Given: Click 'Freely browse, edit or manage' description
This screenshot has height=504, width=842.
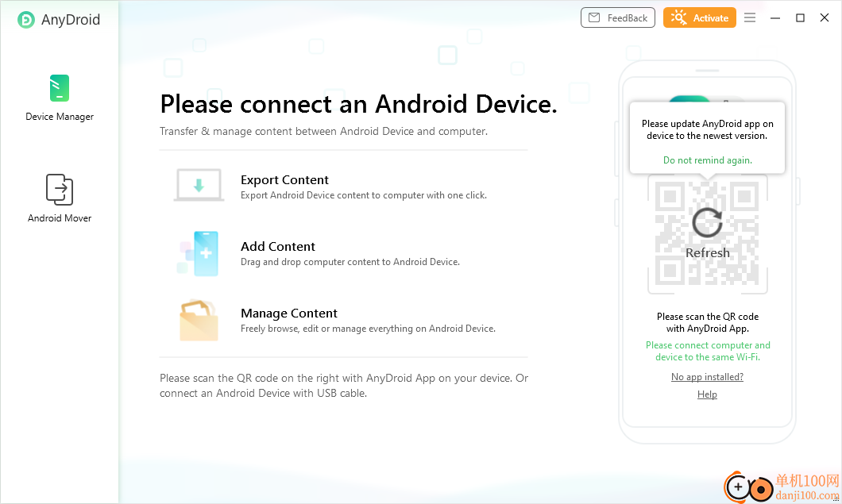Looking at the screenshot, I should click(x=368, y=329).
